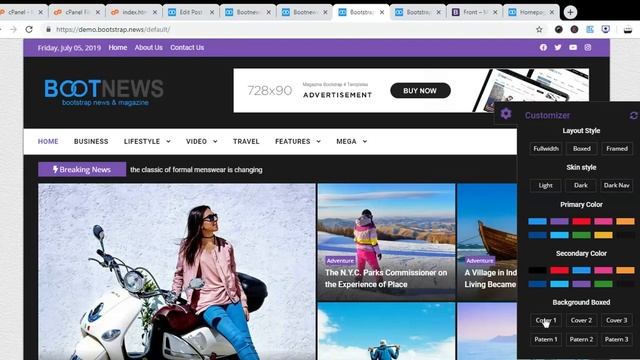Open the Twitter icon in top bar
This screenshot has height=360, width=640.
click(x=558, y=47)
